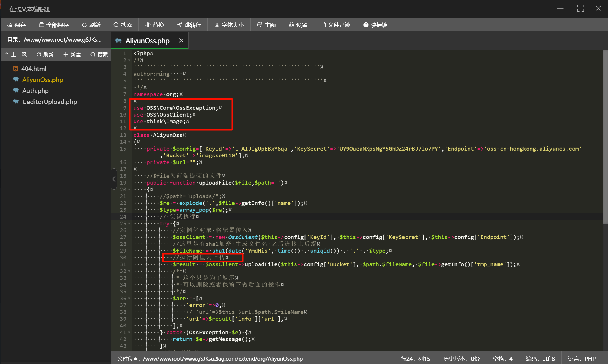608x364 pixels.
Task: Open the Search (搜索) toolbar tool
Action: 123,25
